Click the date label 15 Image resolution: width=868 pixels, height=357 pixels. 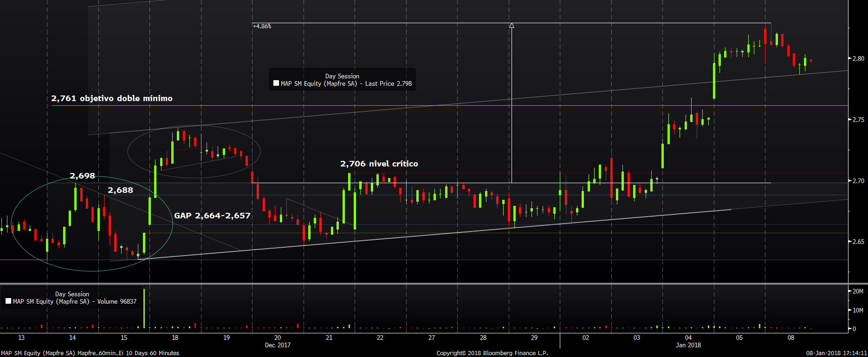124,338
